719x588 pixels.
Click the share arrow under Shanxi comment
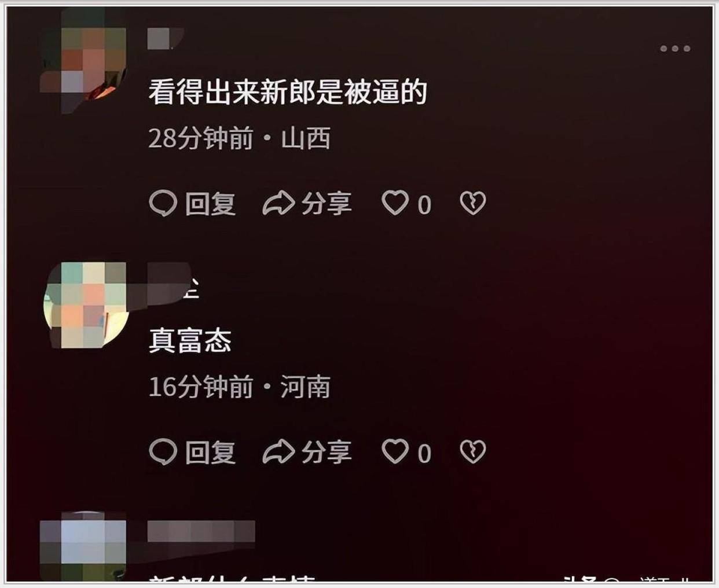tap(278, 204)
